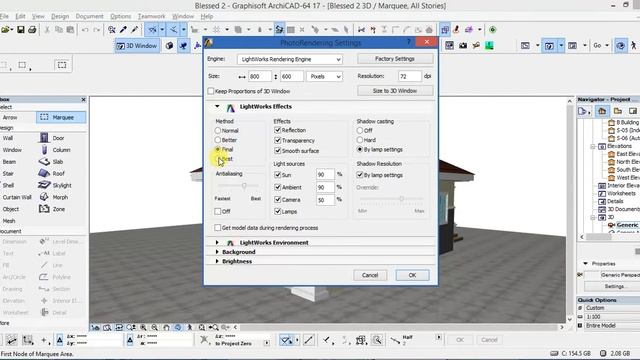Viewport: 640px width, 360px height.
Task: Uncheck the Reflection effect
Action: (x=278, y=130)
